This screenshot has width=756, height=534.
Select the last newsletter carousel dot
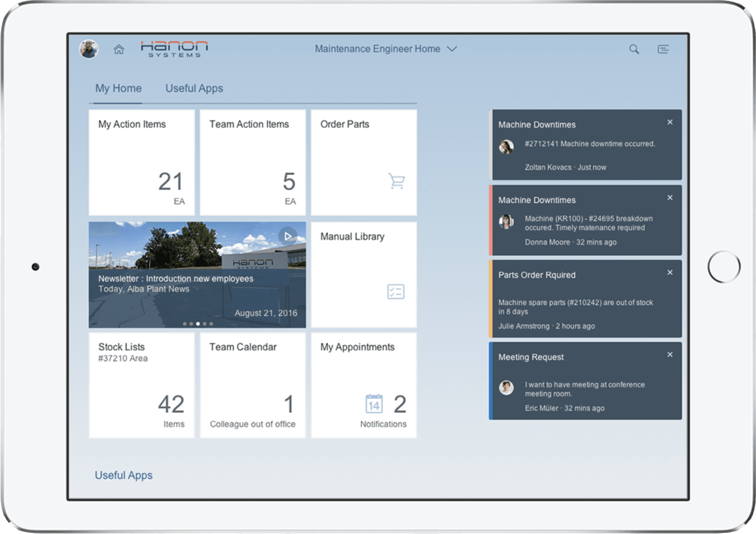211,324
